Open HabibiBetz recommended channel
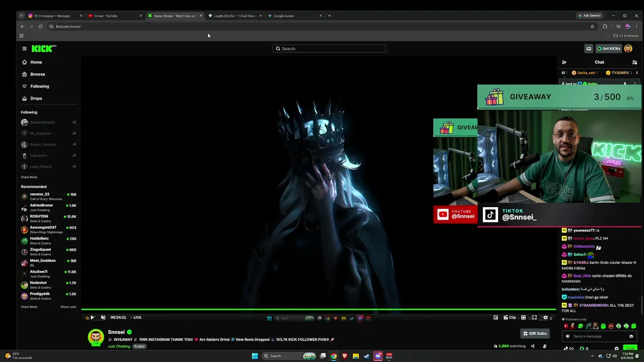Viewport: 644px width, 362px height. (49, 240)
